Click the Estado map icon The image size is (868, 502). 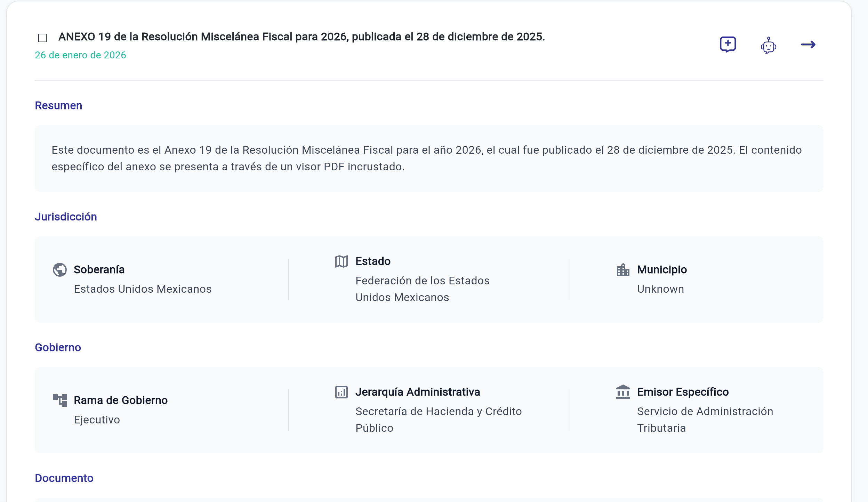click(341, 261)
